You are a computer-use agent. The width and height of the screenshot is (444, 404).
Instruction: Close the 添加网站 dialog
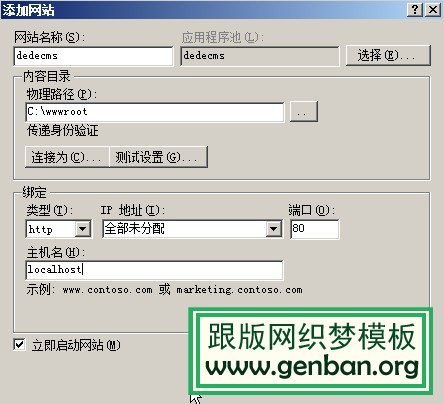point(433,9)
